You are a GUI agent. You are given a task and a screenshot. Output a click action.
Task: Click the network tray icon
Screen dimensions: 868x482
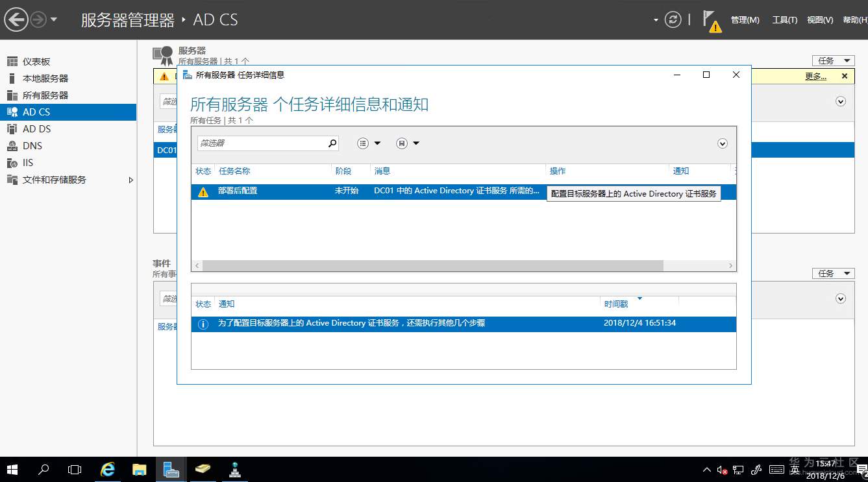click(x=739, y=470)
